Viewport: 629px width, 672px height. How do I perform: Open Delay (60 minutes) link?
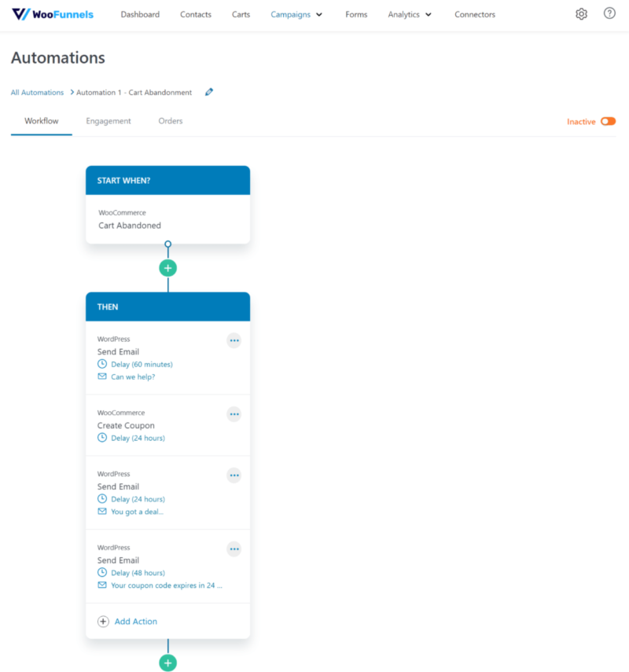pyautogui.click(x=142, y=364)
